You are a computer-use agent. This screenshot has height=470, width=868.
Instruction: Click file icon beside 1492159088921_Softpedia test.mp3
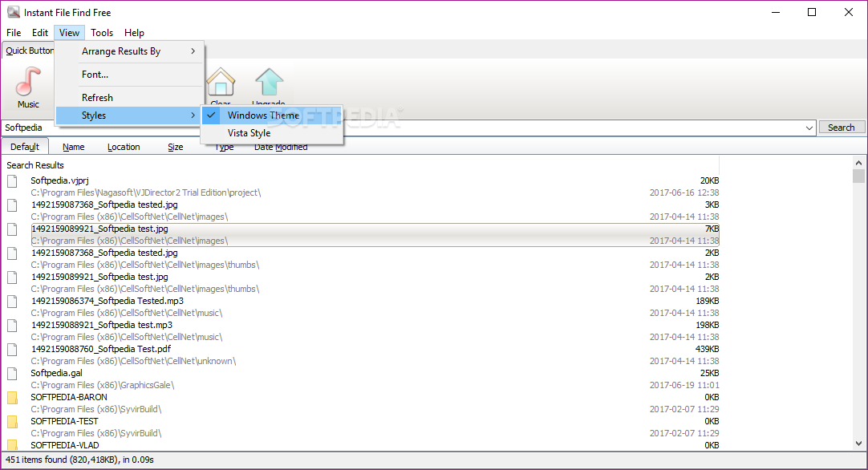tap(12, 326)
